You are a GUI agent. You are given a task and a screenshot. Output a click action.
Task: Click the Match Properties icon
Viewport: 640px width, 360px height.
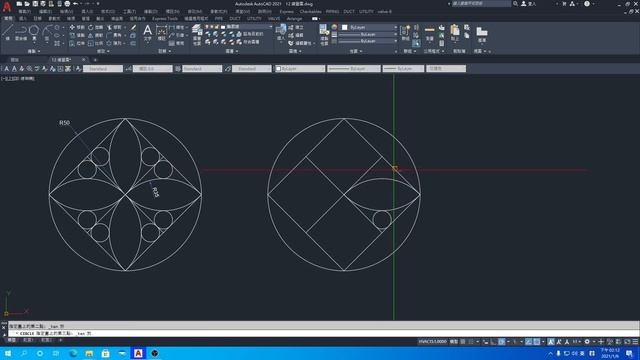click(324, 34)
